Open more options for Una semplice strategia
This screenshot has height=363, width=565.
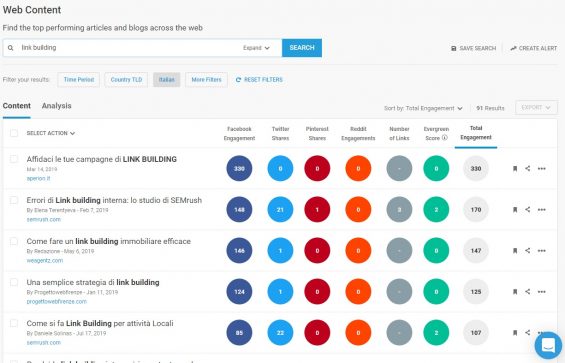point(542,292)
